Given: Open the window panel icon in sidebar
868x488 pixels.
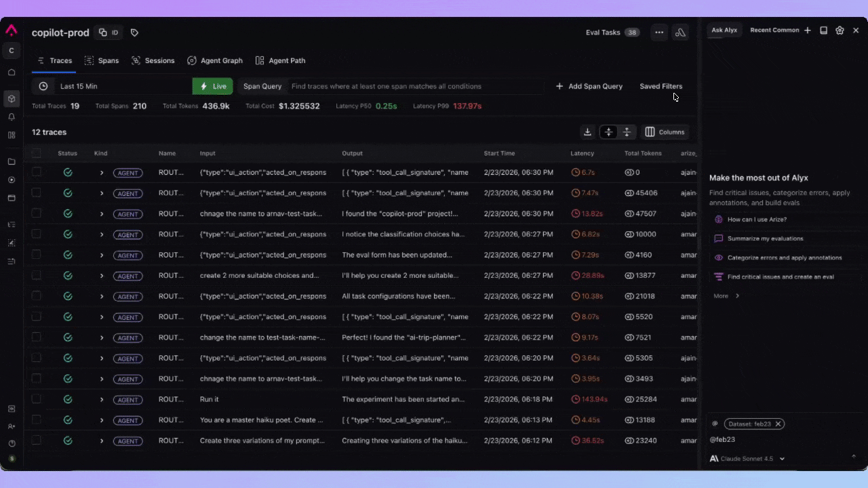Looking at the screenshot, I should pyautogui.click(x=12, y=198).
